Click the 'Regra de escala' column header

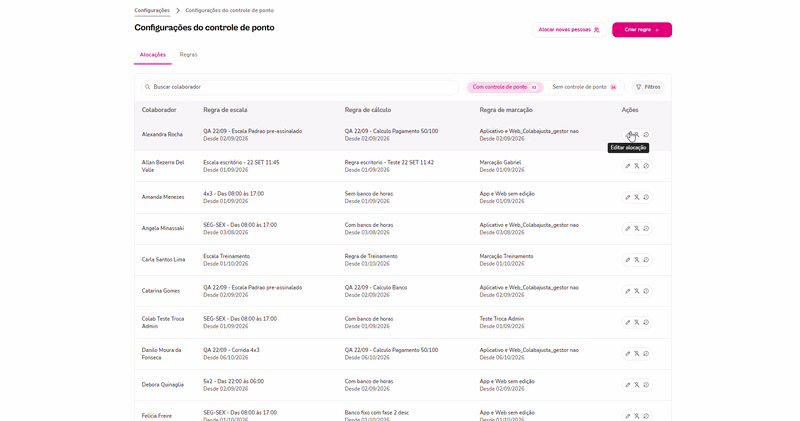[x=225, y=110]
